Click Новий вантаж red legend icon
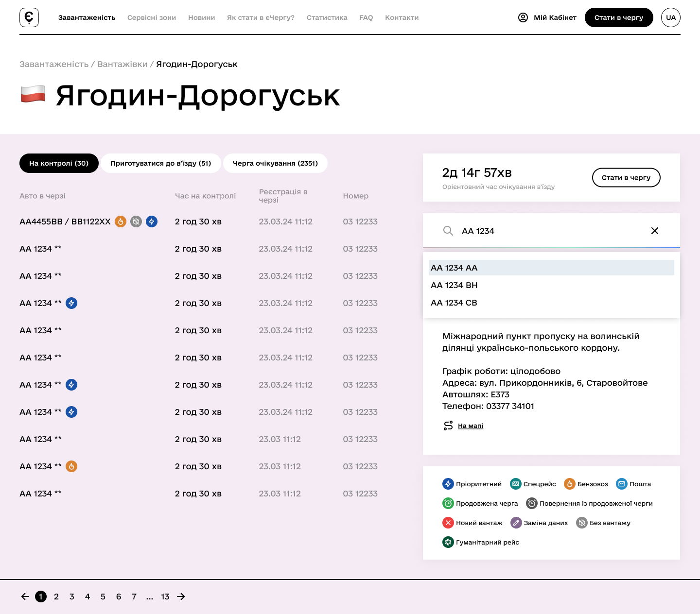 pyautogui.click(x=448, y=523)
